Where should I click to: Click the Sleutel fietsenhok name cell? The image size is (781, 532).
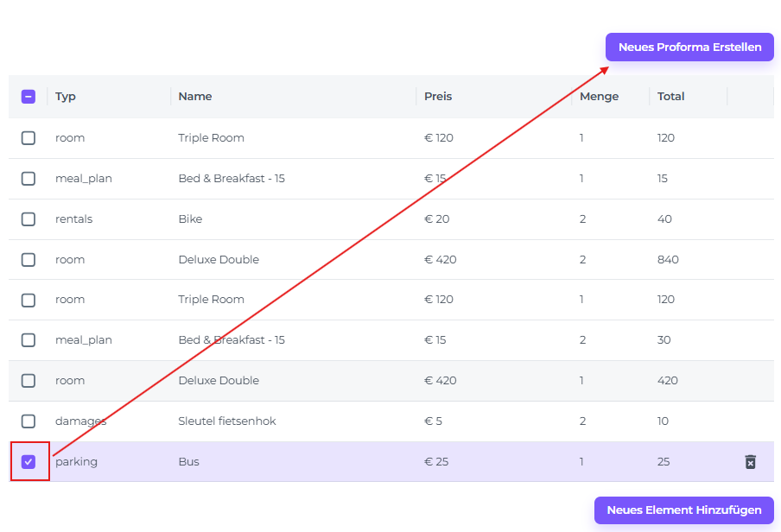pos(227,421)
